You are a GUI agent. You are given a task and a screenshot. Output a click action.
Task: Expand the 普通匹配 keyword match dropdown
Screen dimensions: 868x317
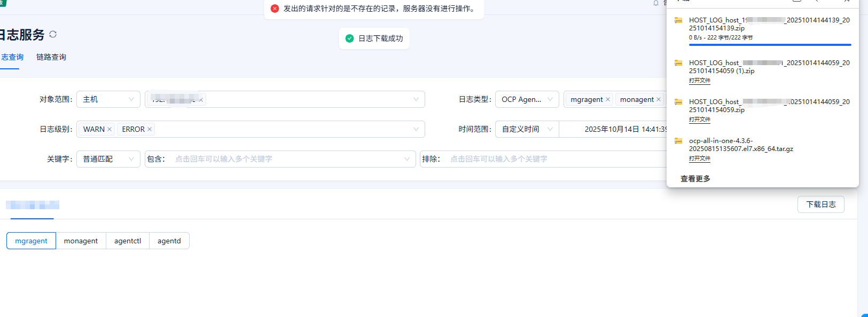coord(108,159)
